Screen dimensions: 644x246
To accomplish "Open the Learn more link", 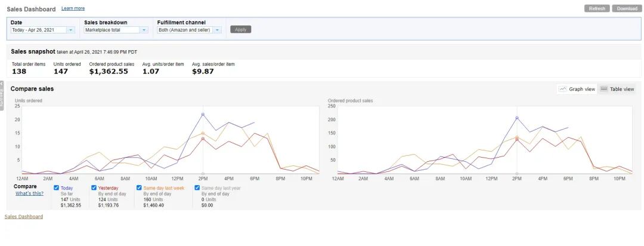I will (73, 8).
